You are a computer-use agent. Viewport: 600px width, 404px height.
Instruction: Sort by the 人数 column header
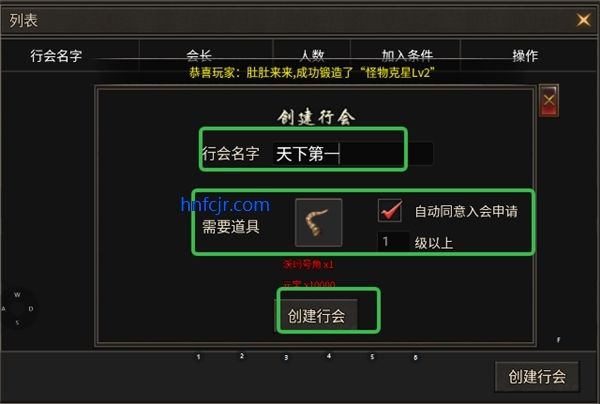312,56
